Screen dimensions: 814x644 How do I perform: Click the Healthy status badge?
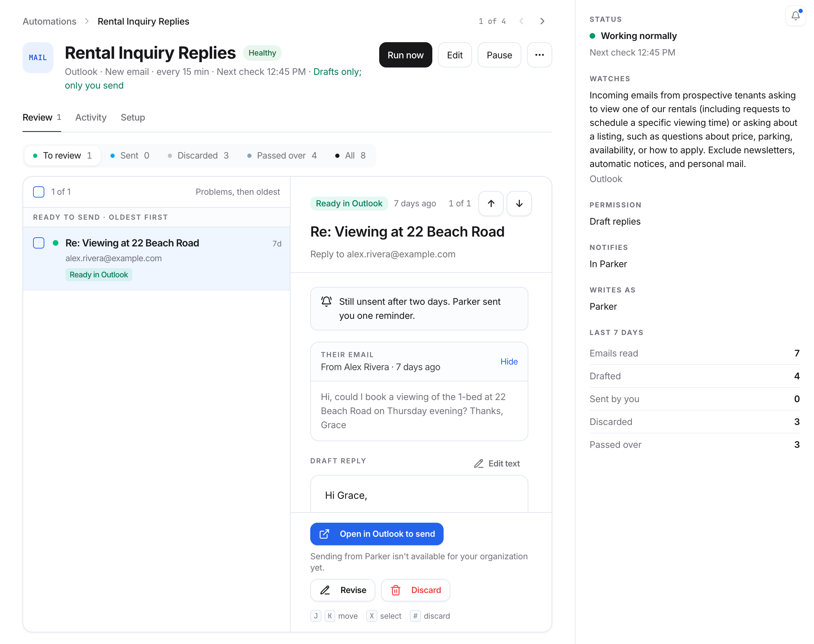tap(262, 53)
